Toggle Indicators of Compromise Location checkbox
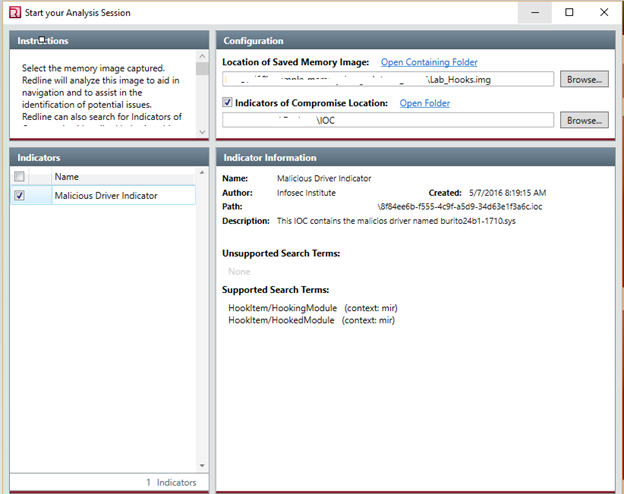This screenshot has width=624, height=494. coord(228,103)
